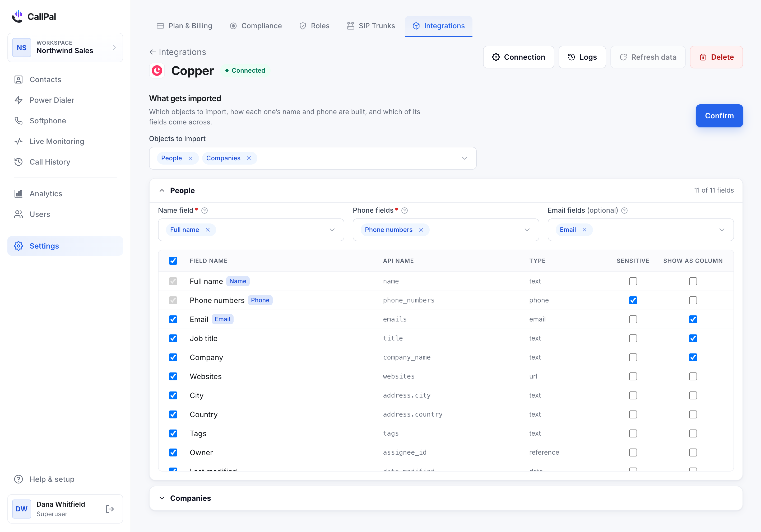
Task: Remove the People chip from Objects to import
Action: pyautogui.click(x=191, y=158)
